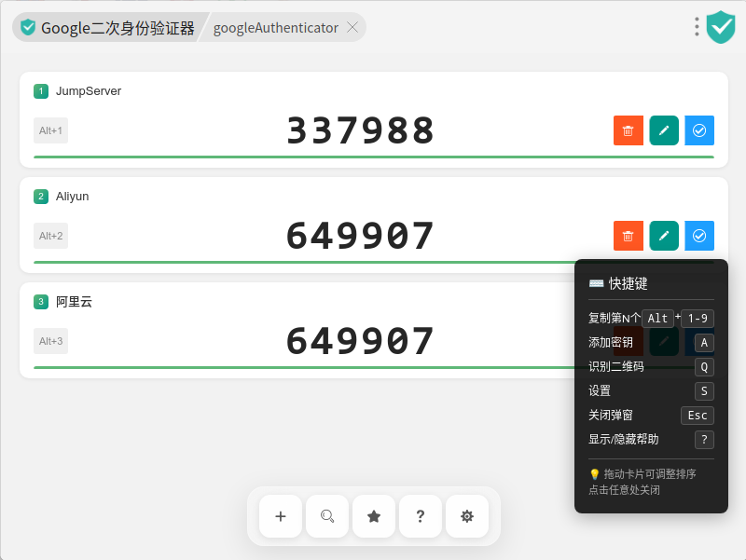Copy JumpServer code 337988
This screenshot has width=746, height=560.
point(360,130)
